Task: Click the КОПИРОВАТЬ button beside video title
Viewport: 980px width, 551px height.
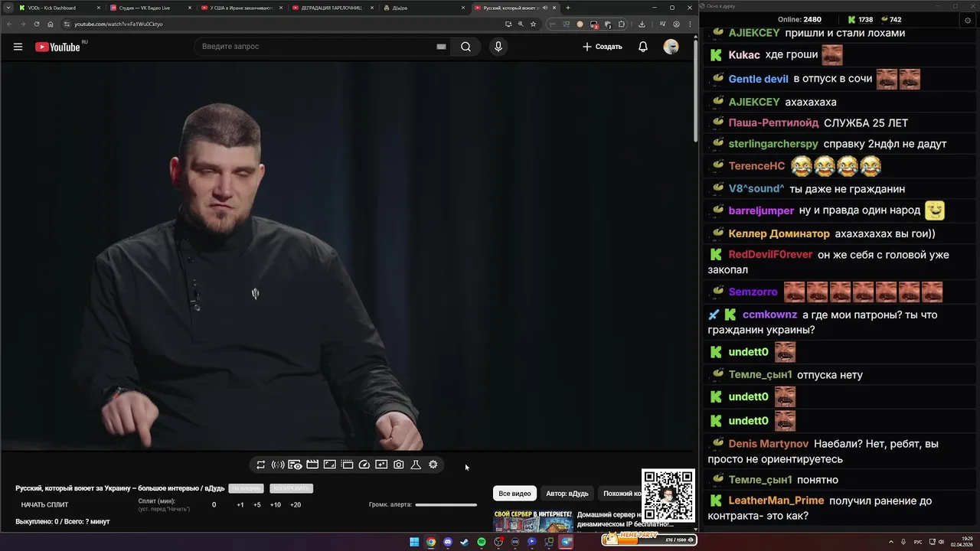Action: 291,488
